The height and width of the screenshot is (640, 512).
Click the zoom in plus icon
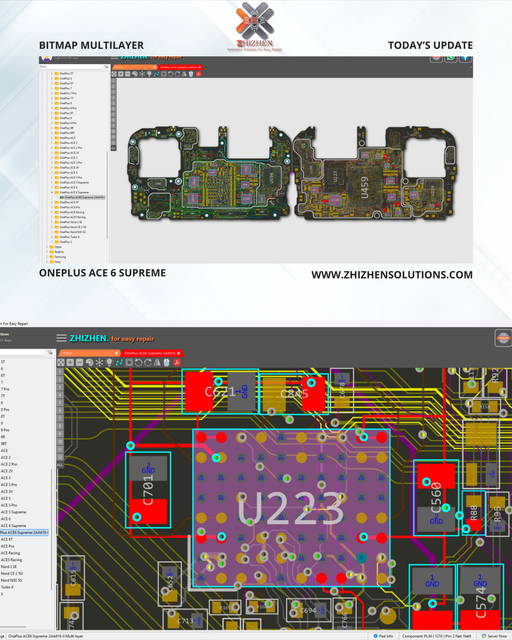click(70, 362)
